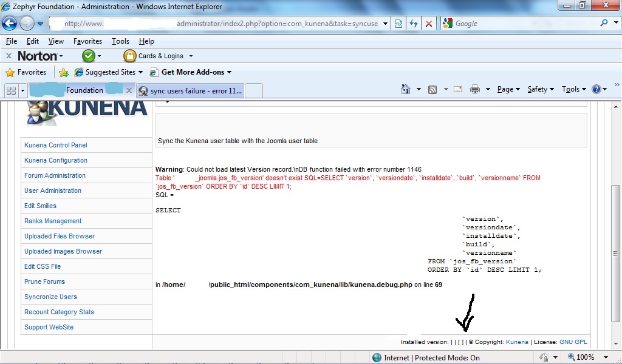The image size is (622, 364).
Task: Follow the GNU GPL license link
Action: [x=573, y=342]
